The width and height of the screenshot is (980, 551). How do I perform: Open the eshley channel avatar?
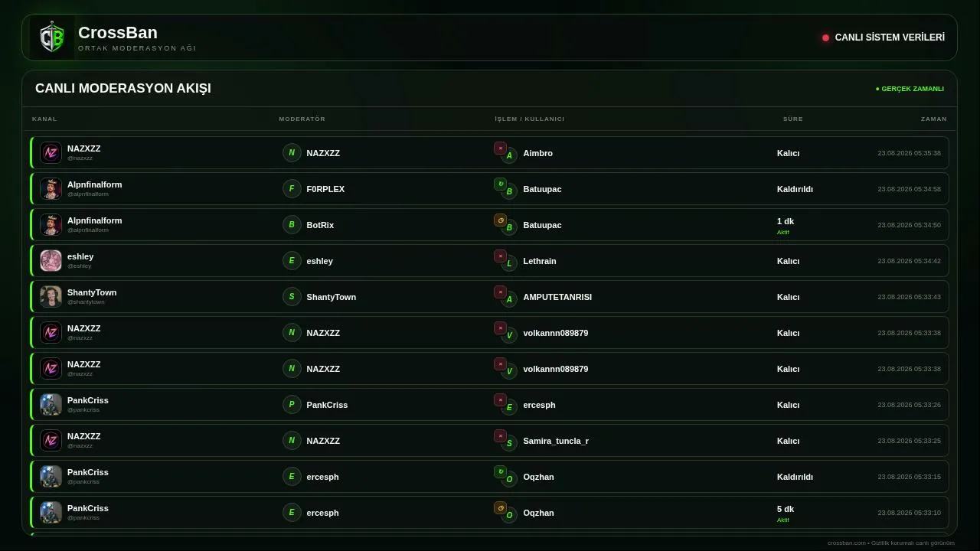click(x=51, y=261)
